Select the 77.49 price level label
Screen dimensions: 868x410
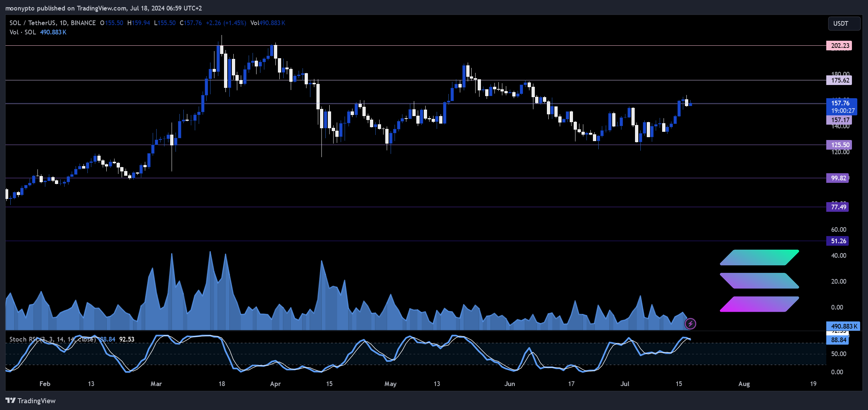point(837,207)
